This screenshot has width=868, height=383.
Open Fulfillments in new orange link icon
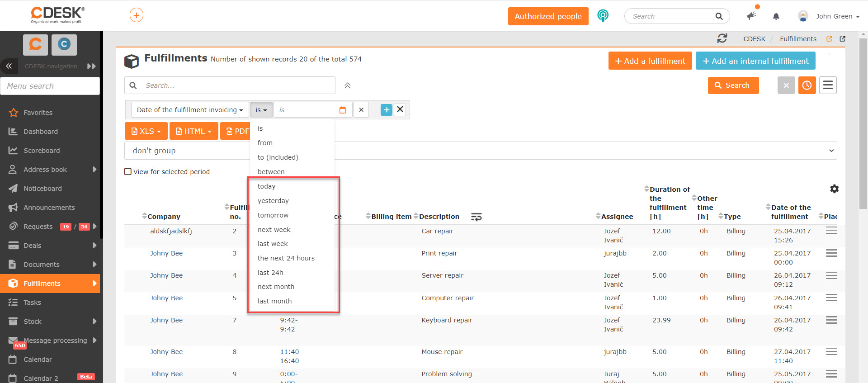pyautogui.click(x=829, y=39)
